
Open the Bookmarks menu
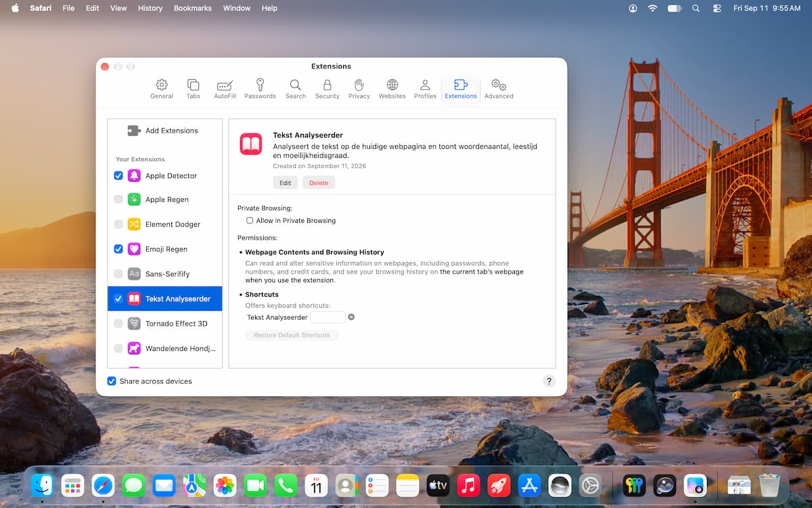pyautogui.click(x=193, y=8)
